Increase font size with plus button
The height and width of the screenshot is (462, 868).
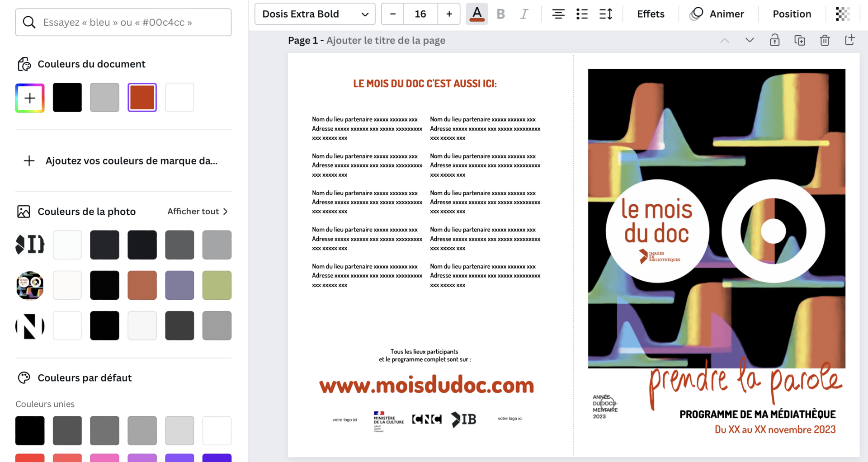[449, 14]
